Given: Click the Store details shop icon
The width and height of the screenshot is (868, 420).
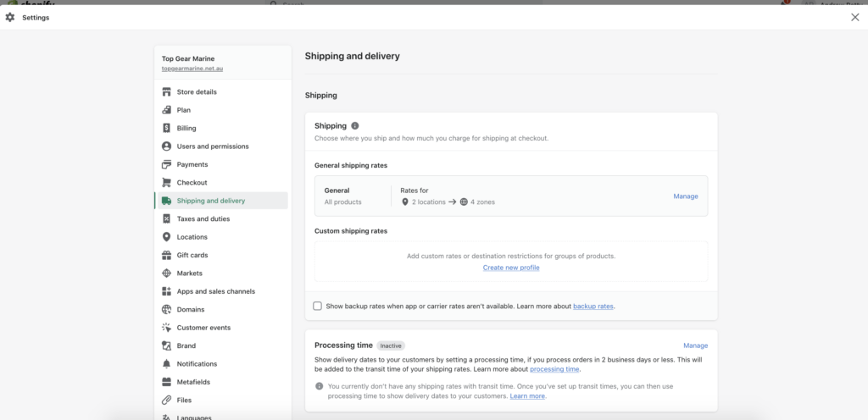Looking at the screenshot, I should pyautogui.click(x=167, y=91).
